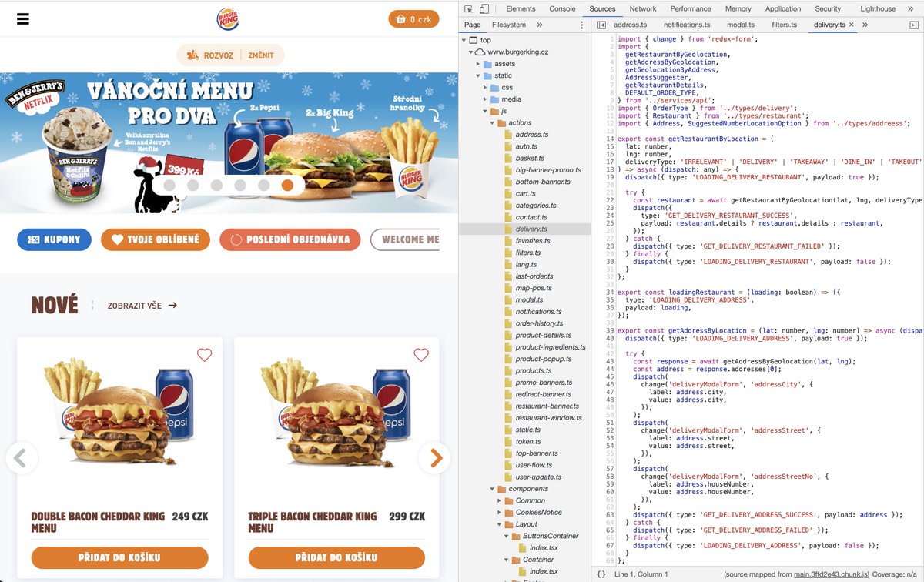Show the debugger sidebar pane
This screenshot has width=924, height=582.
[x=913, y=25]
